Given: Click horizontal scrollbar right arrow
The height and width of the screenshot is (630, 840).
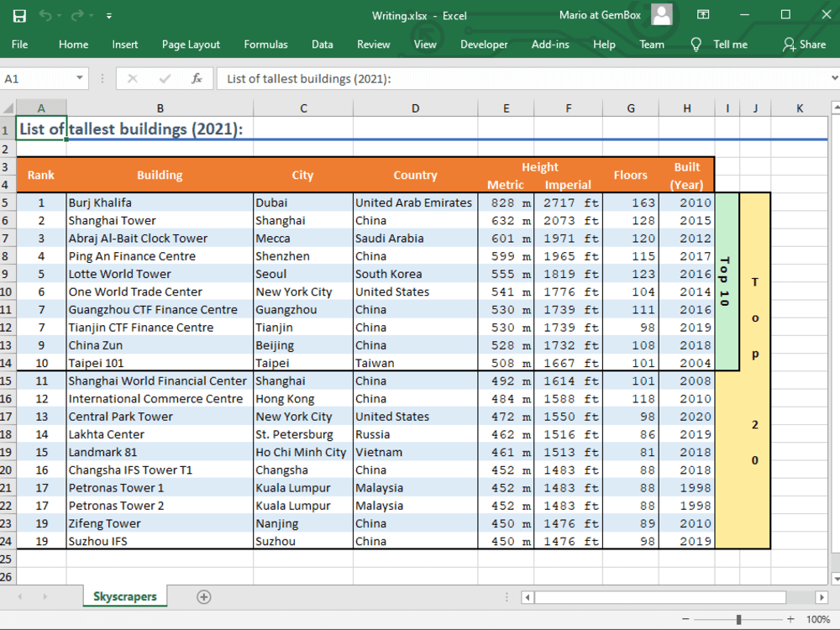Looking at the screenshot, I should coord(822,596).
